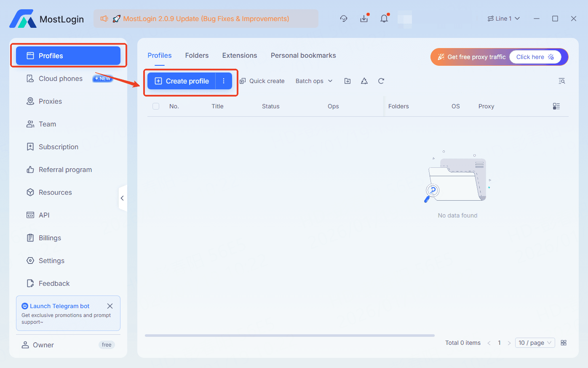
Task: Open the download client icon in the header
Action: (363, 19)
